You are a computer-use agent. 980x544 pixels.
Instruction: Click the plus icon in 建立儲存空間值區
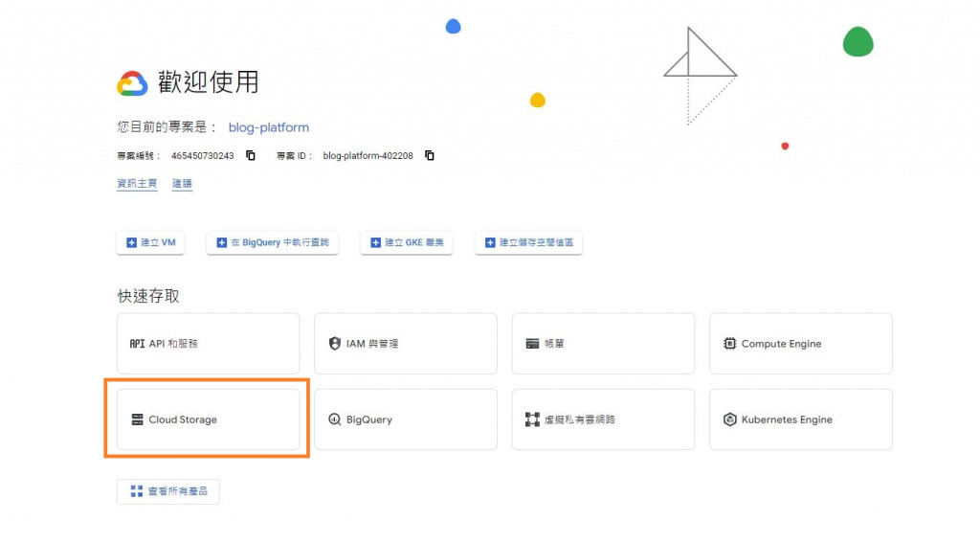click(490, 242)
